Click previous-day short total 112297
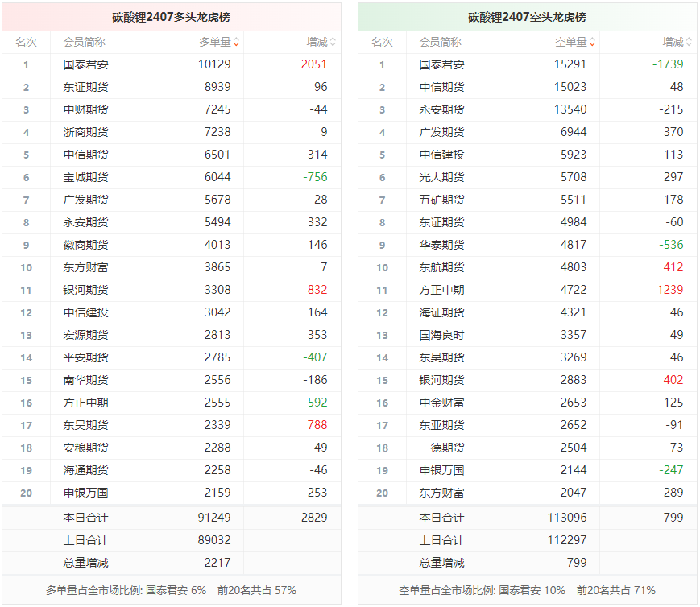The height and width of the screenshot is (607, 700). click(x=567, y=540)
